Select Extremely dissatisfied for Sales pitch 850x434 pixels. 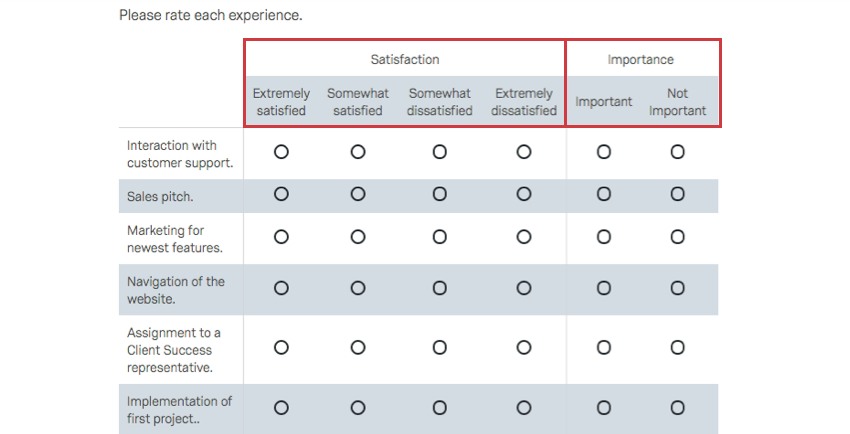tap(524, 195)
